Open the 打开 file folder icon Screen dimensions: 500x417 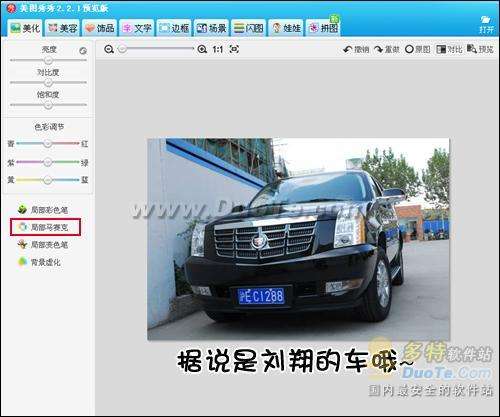(486, 24)
